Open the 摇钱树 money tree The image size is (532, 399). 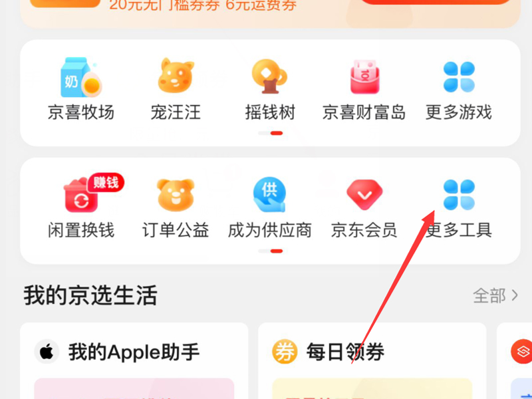pyautogui.click(x=270, y=76)
